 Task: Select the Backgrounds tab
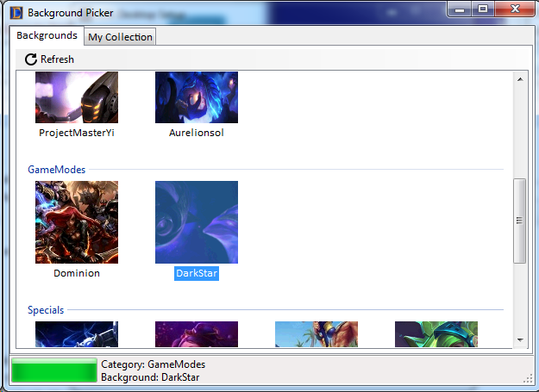[47, 35]
